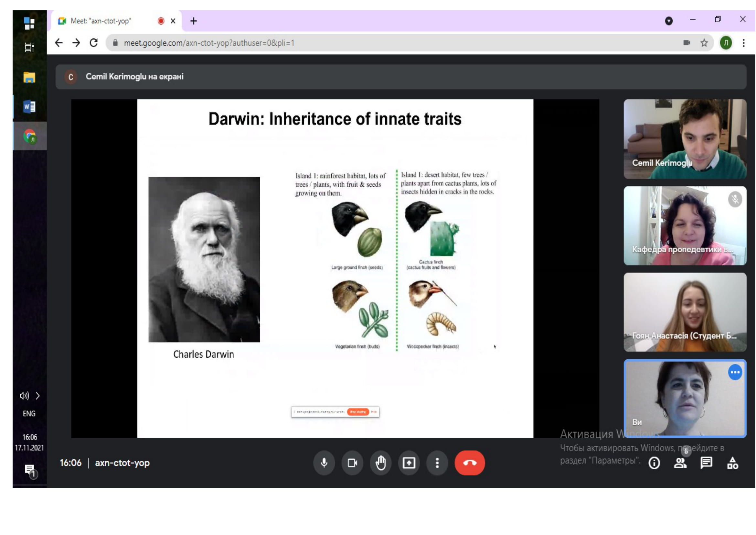
Task: Click the Cemil Kerimoglu на екрані banner
Action: click(x=401, y=77)
